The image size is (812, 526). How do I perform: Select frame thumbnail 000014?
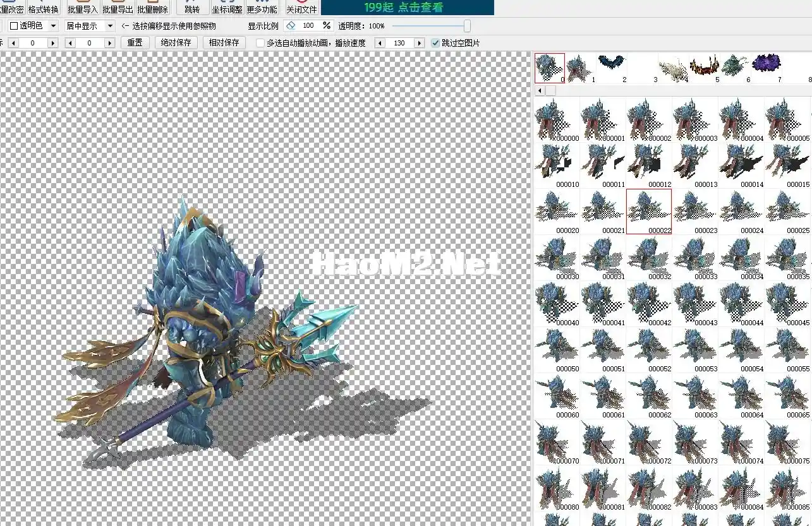pyautogui.click(x=741, y=165)
